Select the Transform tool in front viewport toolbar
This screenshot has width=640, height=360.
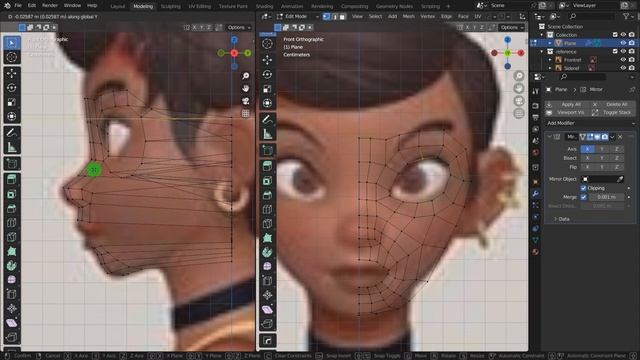point(267,103)
